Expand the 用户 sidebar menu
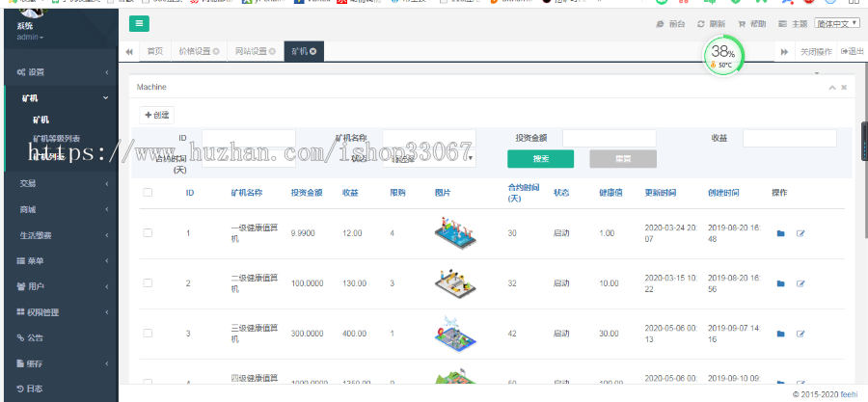Screen dimensions: 868x402 (58, 286)
